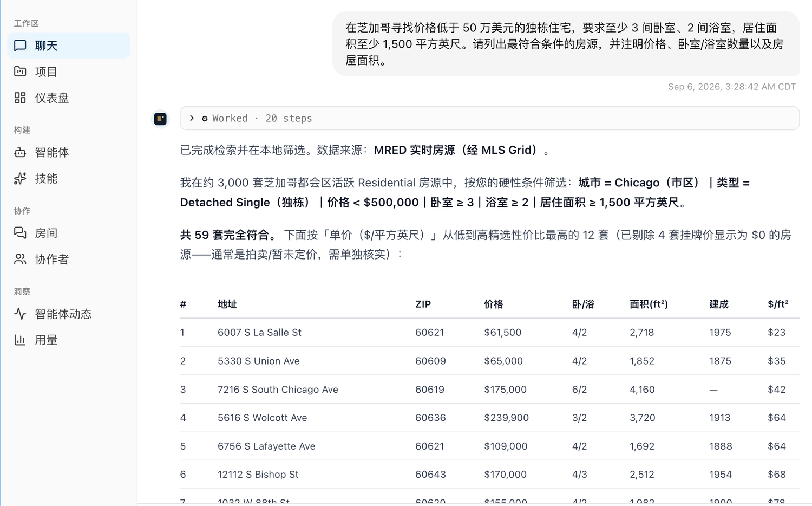Click the 6/2 bed-bath cell
This screenshot has width=812, height=506.
coord(579,389)
